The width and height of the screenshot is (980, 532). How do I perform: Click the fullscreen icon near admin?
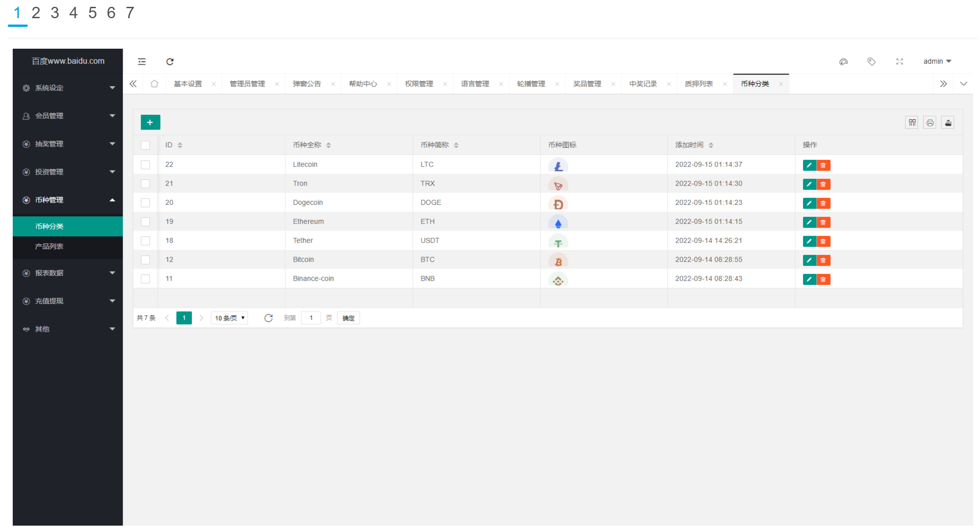coord(899,61)
